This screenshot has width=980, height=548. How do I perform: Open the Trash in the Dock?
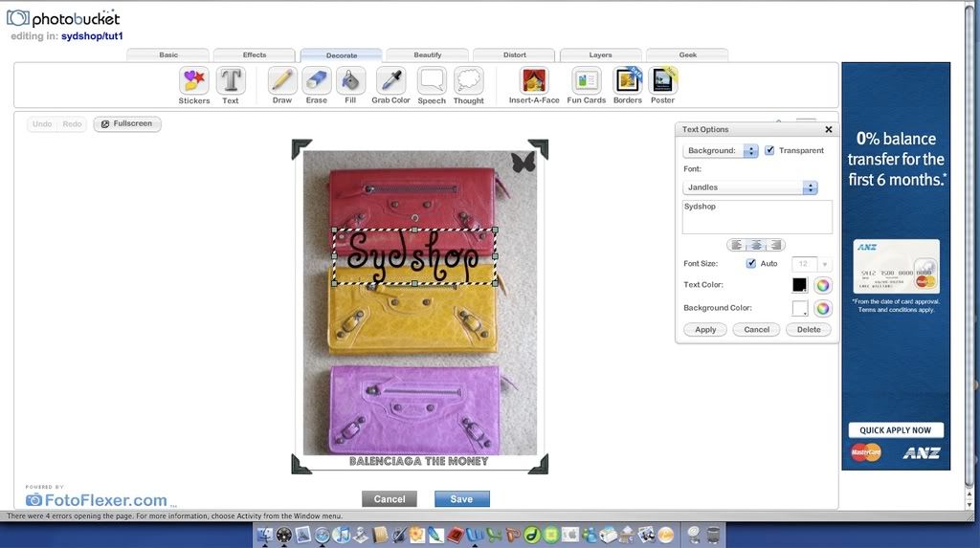(x=713, y=535)
